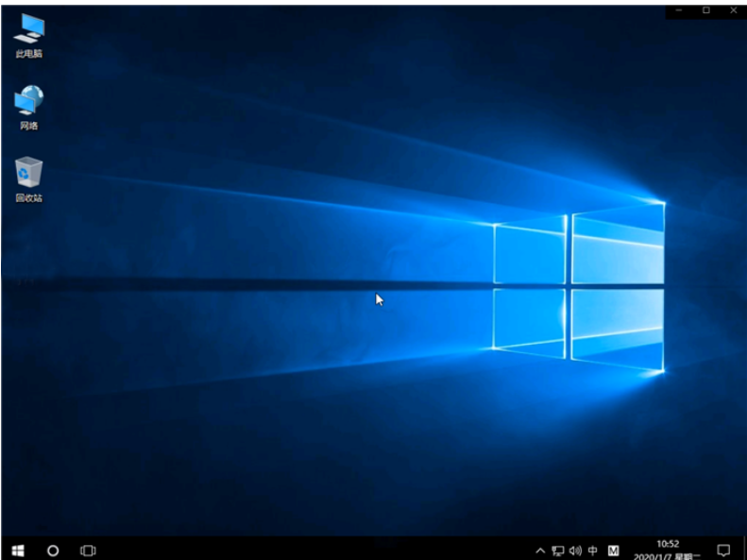This screenshot has width=747, height=560.
Task: Click the M input method tray icon
Action: click(614, 550)
